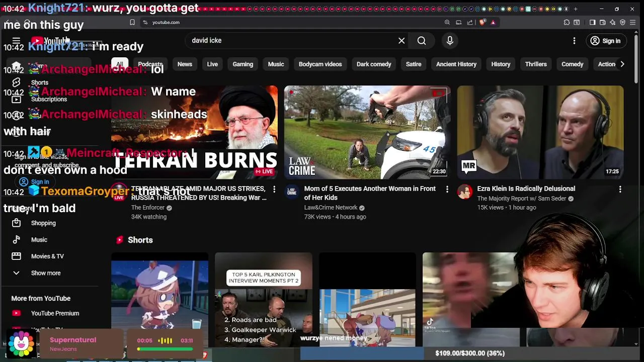Click the share icon in browser address bar
The image size is (644, 362).
pos(470,22)
